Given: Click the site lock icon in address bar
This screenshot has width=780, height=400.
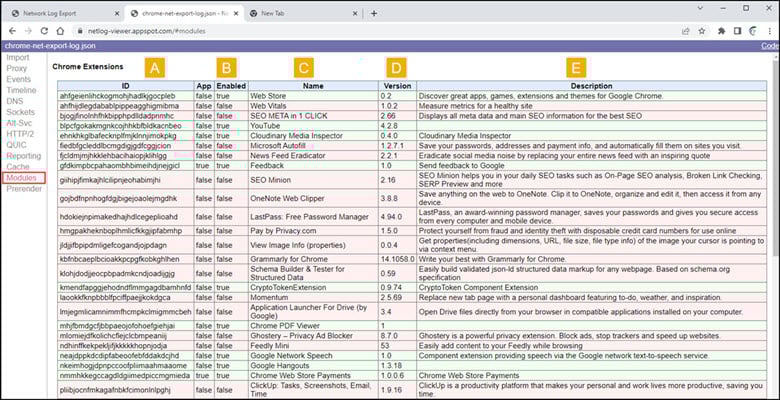Looking at the screenshot, I should (x=80, y=31).
